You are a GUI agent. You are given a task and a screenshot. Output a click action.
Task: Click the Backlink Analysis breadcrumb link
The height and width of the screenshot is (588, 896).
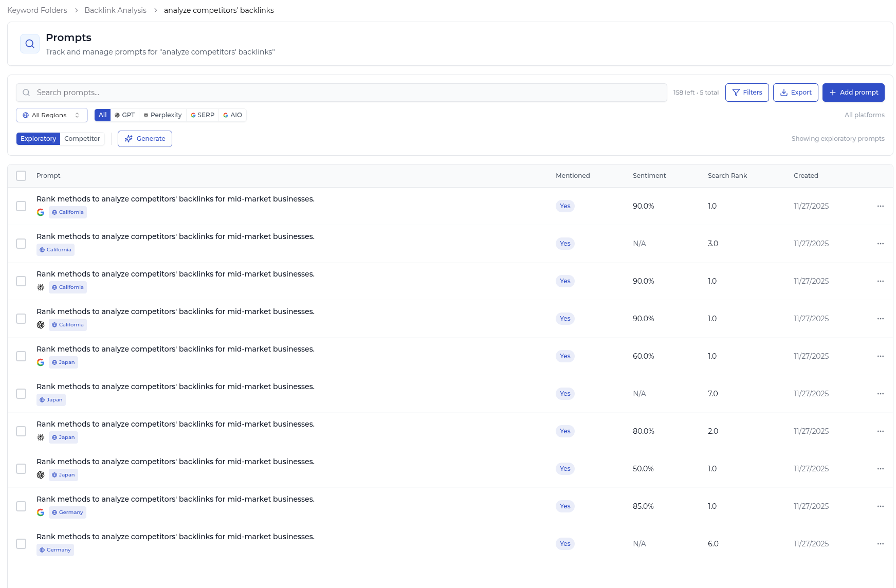(x=115, y=10)
